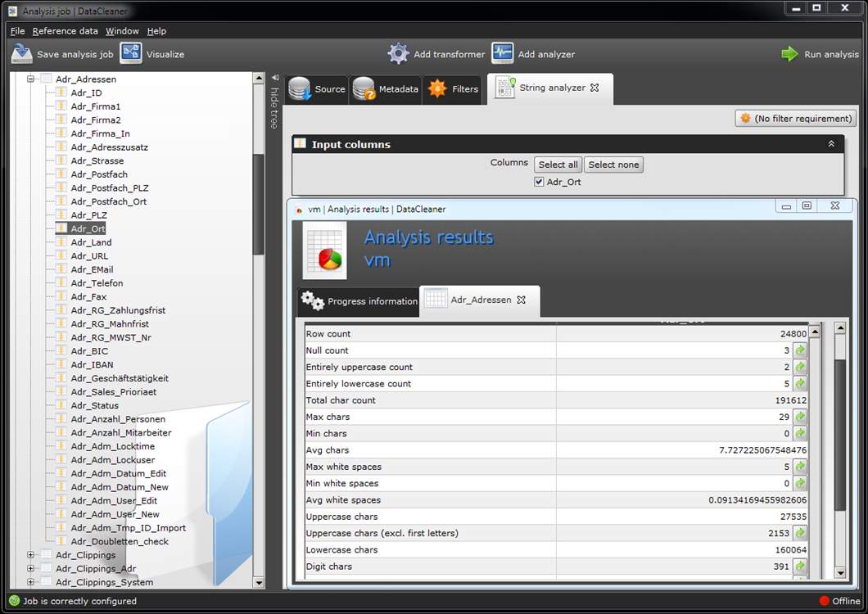Select the Adr_Adressen results tab
This screenshot has height=614, width=868.
pyautogui.click(x=479, y=300)
